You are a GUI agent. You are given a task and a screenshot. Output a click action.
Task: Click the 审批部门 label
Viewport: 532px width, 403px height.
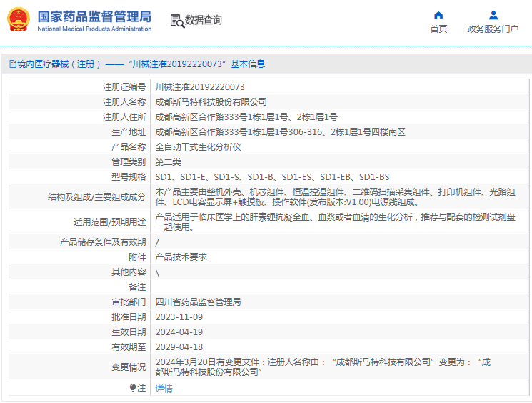(x=129, y=302)
